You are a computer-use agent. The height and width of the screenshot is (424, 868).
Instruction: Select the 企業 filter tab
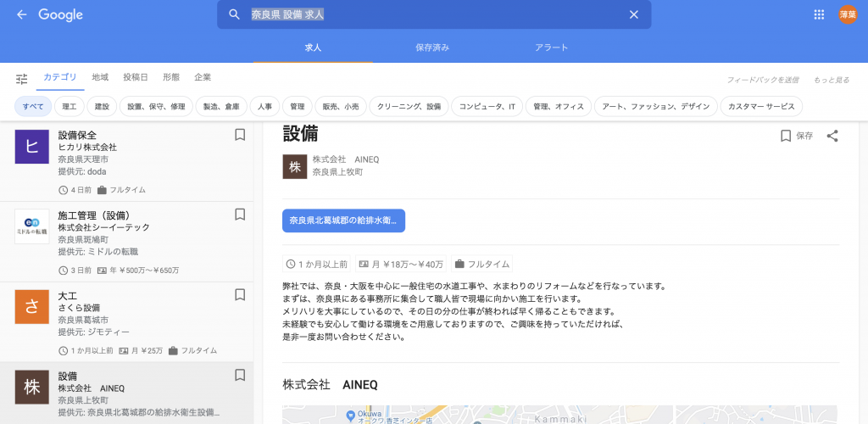tap(203, 77)
